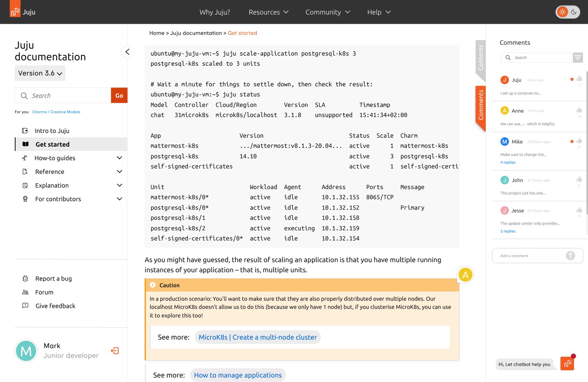The image size is (588, 382).
Task: Expand the Explanation section chevron
Action: point(119,185)
